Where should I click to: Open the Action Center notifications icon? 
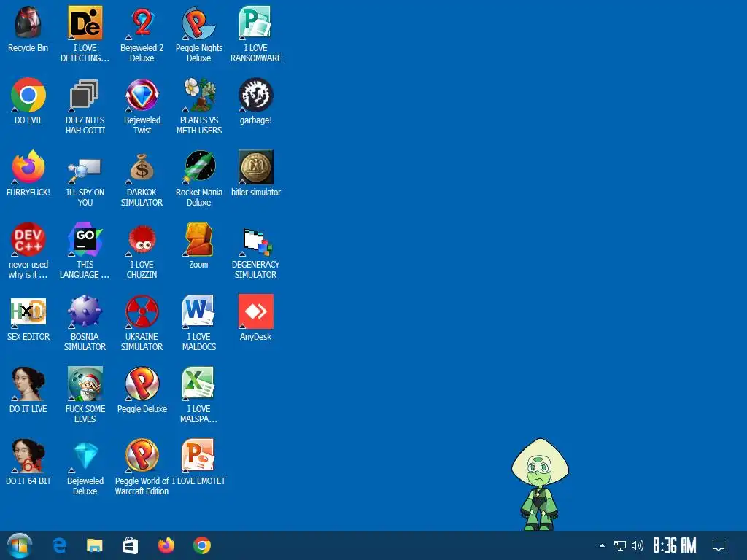click(x=719, y=545)
